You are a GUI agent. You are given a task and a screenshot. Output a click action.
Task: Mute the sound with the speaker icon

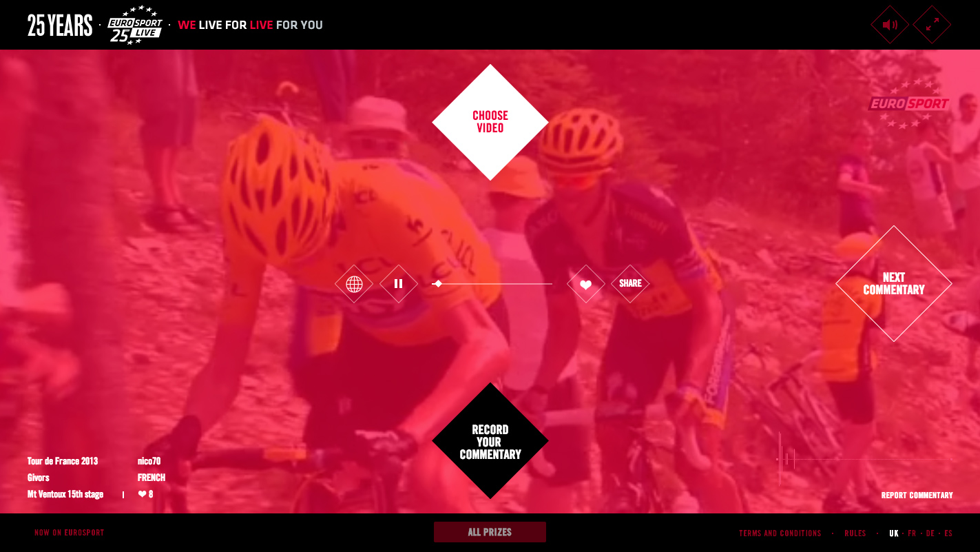tap(890, 25)
